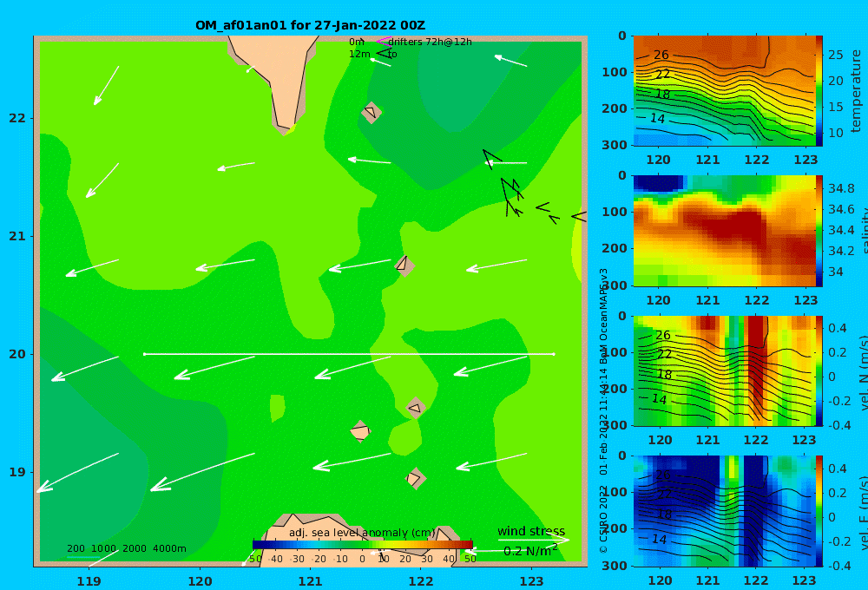Click the island marker near 20.75°N on the map
The image size is (868, 590).
[404, 265]
